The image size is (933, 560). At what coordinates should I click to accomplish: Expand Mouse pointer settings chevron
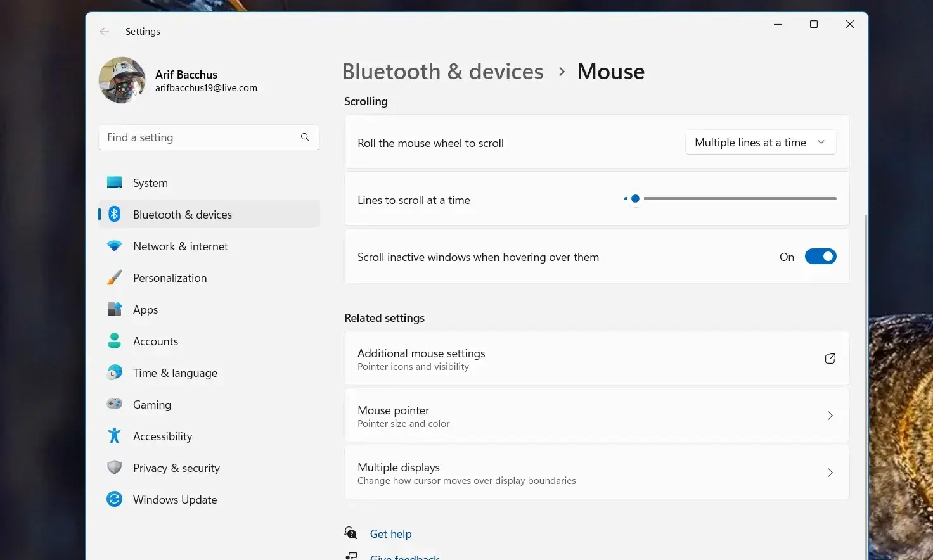pyautogui.click(x=830, y=416)
